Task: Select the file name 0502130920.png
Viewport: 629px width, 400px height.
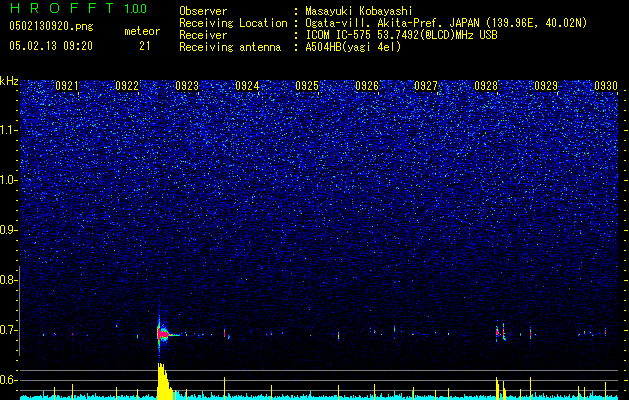Action: point(51,26)
